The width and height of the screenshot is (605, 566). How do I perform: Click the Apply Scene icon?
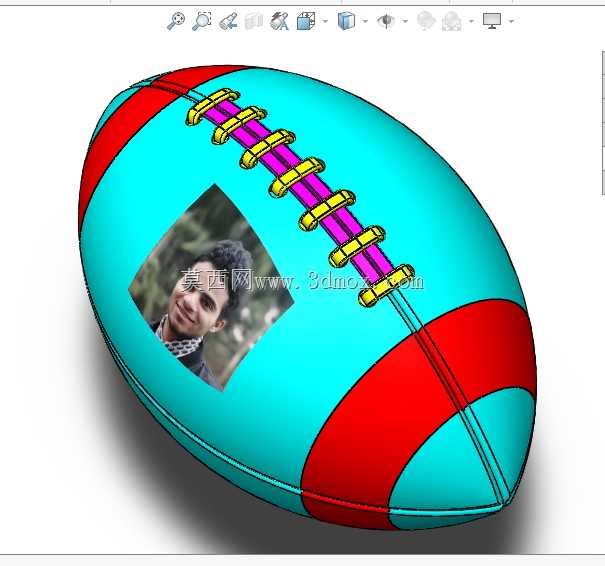pos(452,21)
